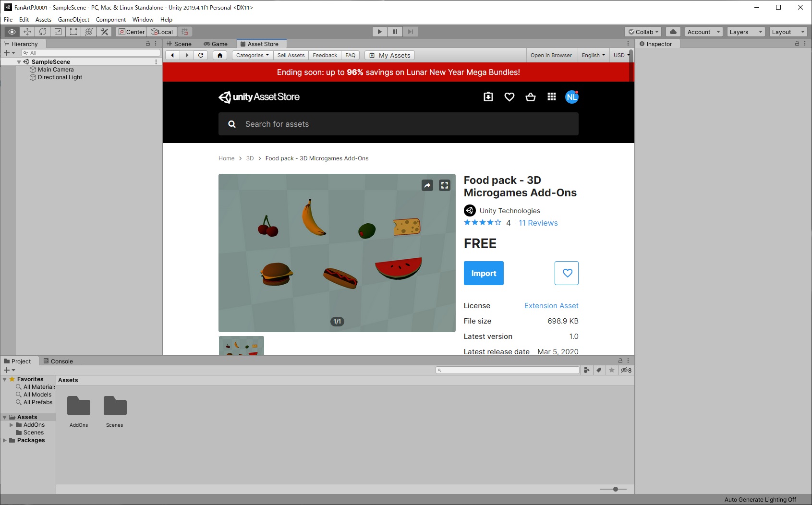Step one frame forward
The image size is (812, 505).
[x=411, y=32]
